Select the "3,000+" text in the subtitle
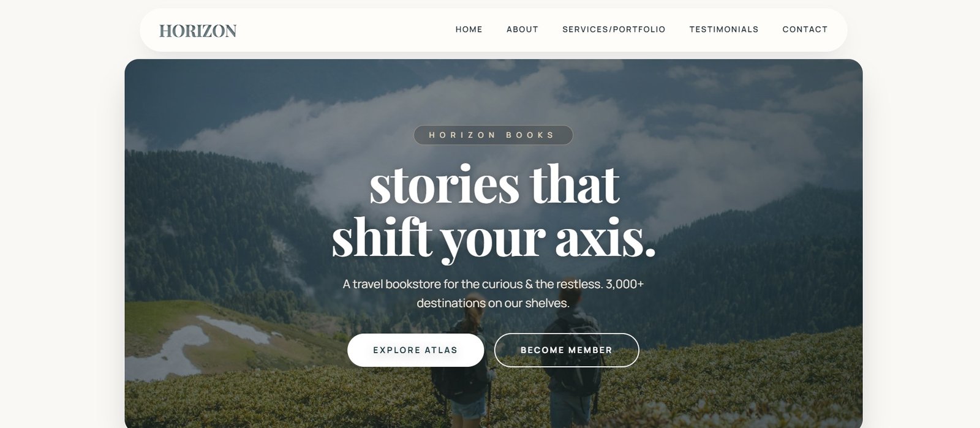980x428 pixels. point(625,284)
